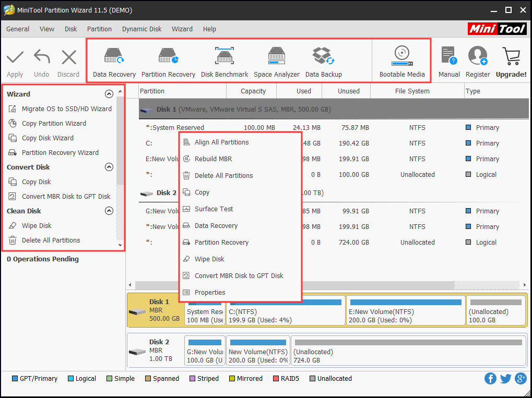This screenshot has width=532, height=398.
Task: Open the View menu
Action: [x=47, y=29]
